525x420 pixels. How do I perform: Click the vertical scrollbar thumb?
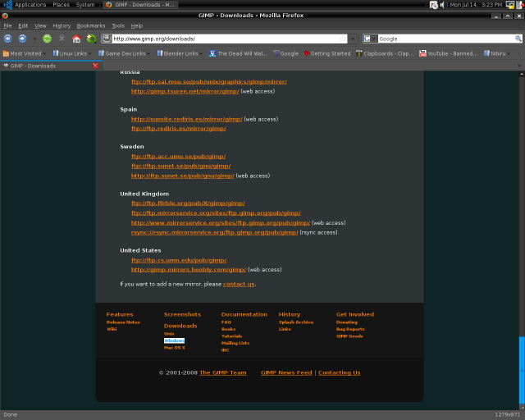522,370
